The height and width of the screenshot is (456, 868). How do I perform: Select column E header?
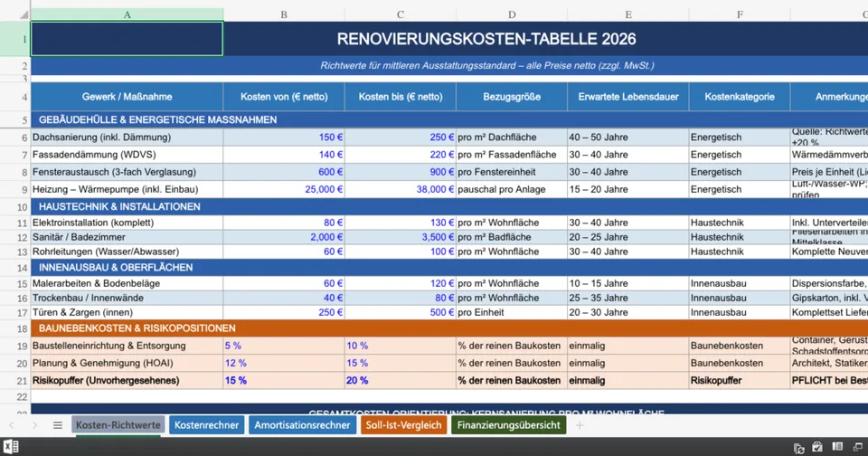[628, 14]
